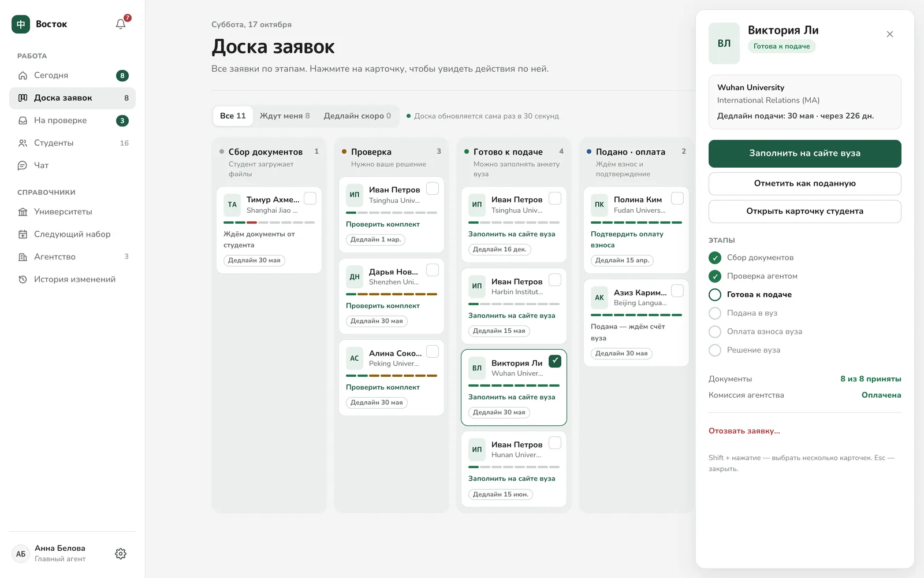Click Отметить как поданную button
Viewport: 924px width, 578px height.
[804, 183]
